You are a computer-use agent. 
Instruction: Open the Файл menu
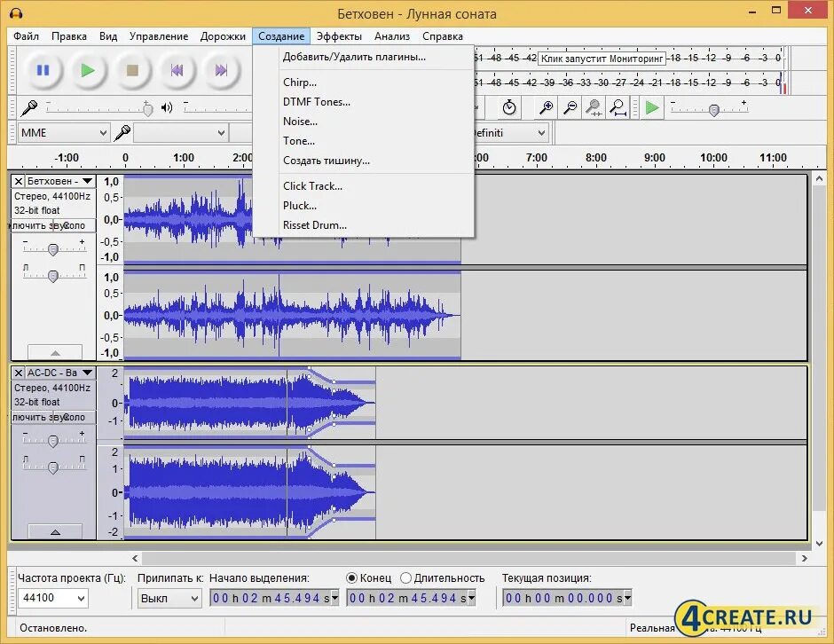(26, 36)
